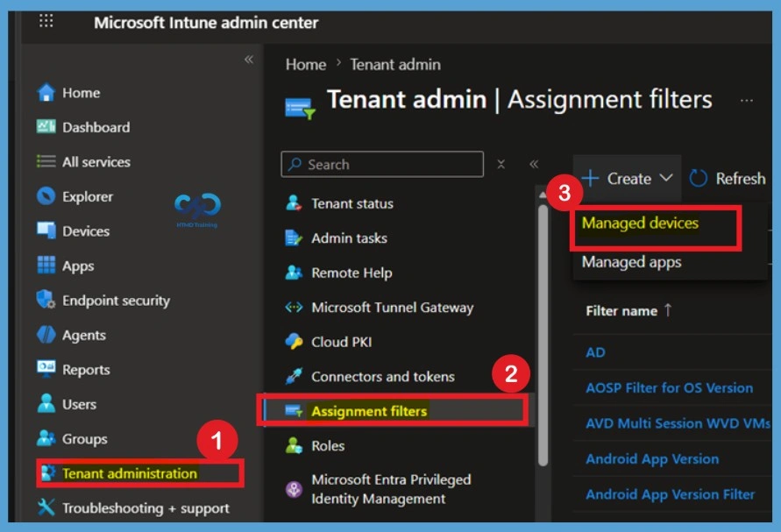Open All services label in sidebar
The height and width of the screenshot is (532, 781).
96,162
